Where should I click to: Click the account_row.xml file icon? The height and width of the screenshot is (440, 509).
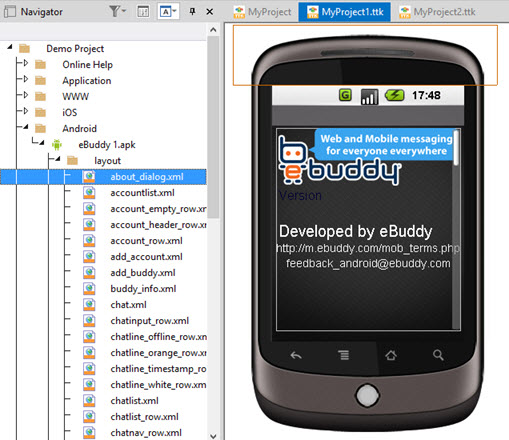[x=89, y=241]
